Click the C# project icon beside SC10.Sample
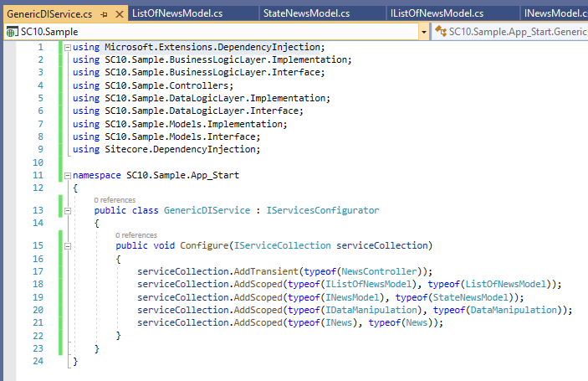This screenshot has width=588, height=381. coord(12,33)
